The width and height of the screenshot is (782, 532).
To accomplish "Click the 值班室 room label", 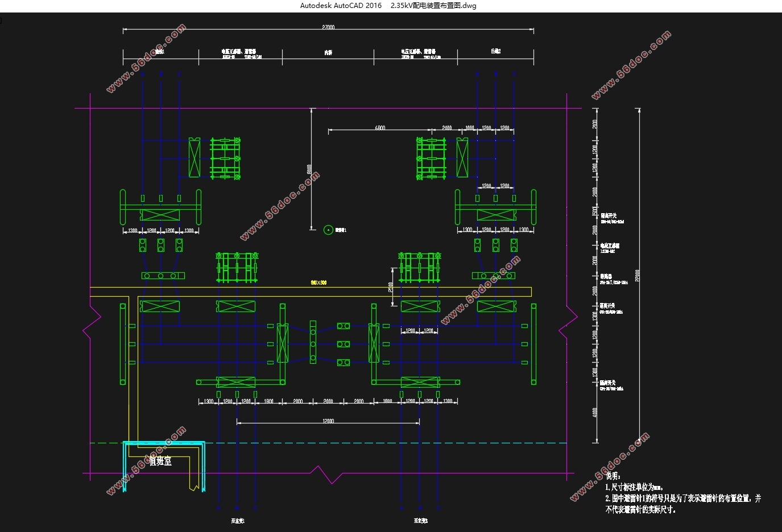I will pos(160,462).
